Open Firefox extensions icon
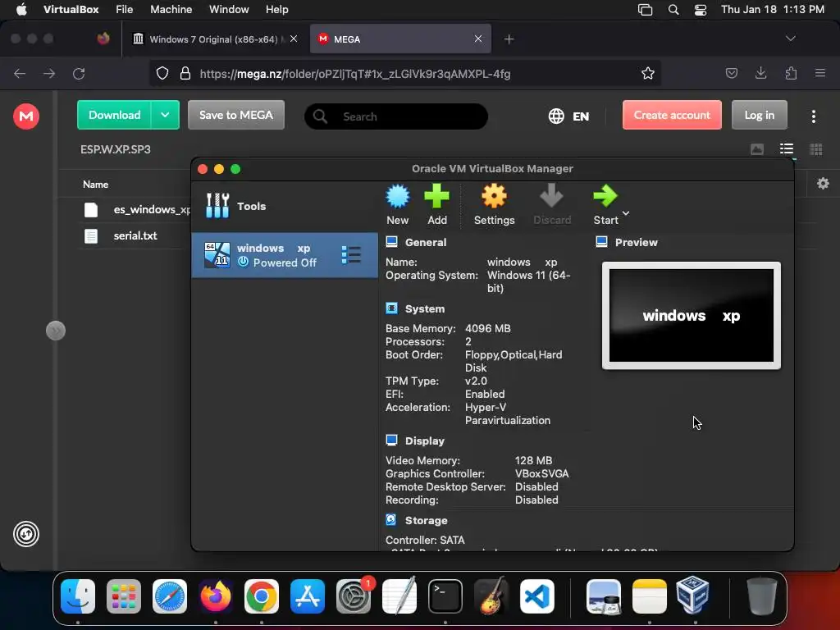Image resolution: width=840 pixels, height=630 pixels. [791, 73]
